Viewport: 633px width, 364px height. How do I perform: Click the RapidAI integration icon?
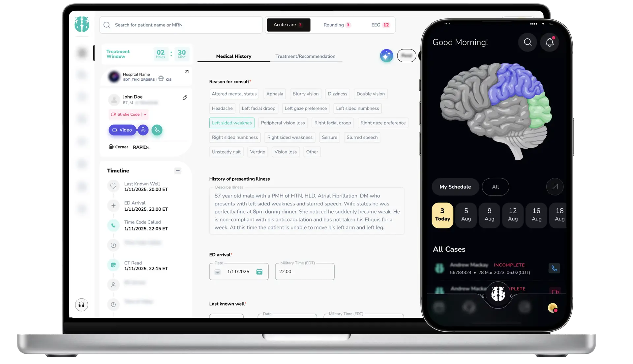click(x=141, y=147)
